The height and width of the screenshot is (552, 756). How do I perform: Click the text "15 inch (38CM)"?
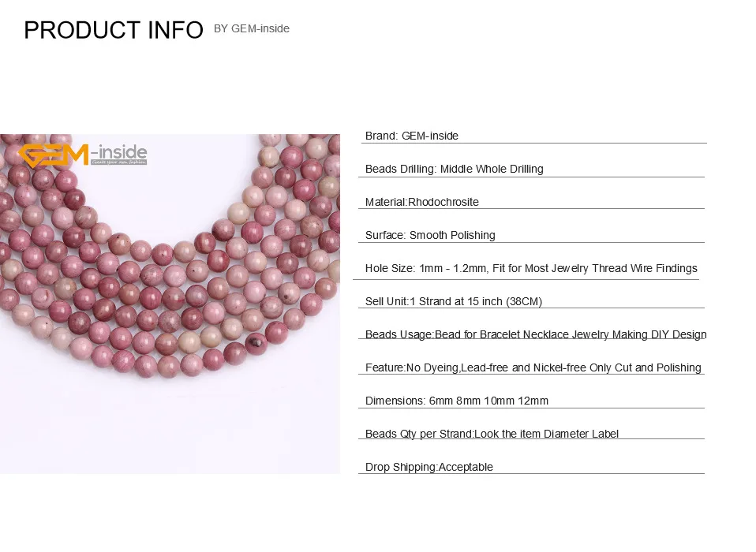pos(504,301)
